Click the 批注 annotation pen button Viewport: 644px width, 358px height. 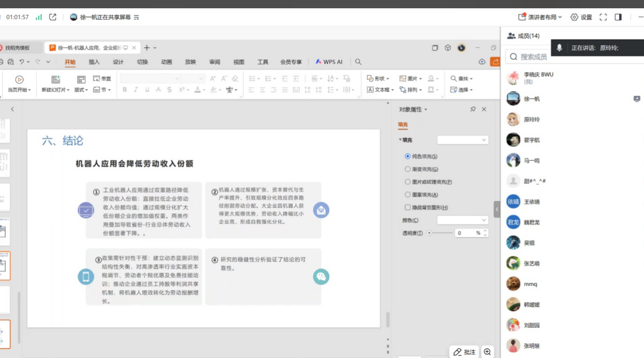click(x=464, y=352)
